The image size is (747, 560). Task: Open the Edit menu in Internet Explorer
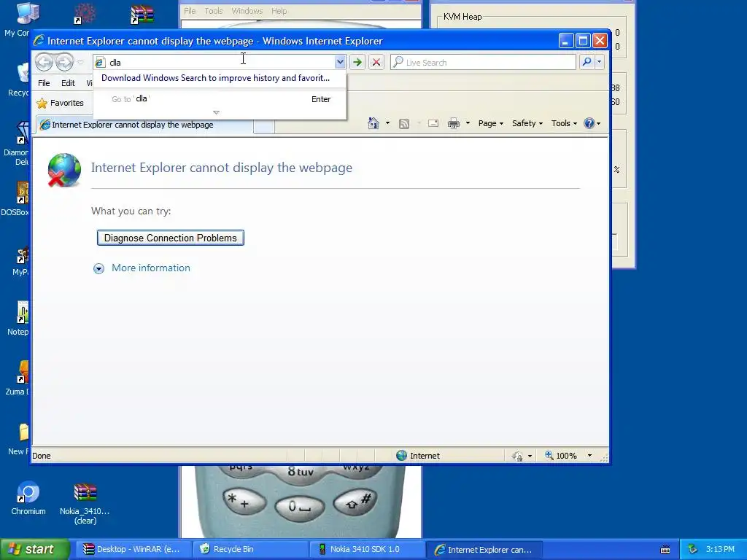point(68,83)
